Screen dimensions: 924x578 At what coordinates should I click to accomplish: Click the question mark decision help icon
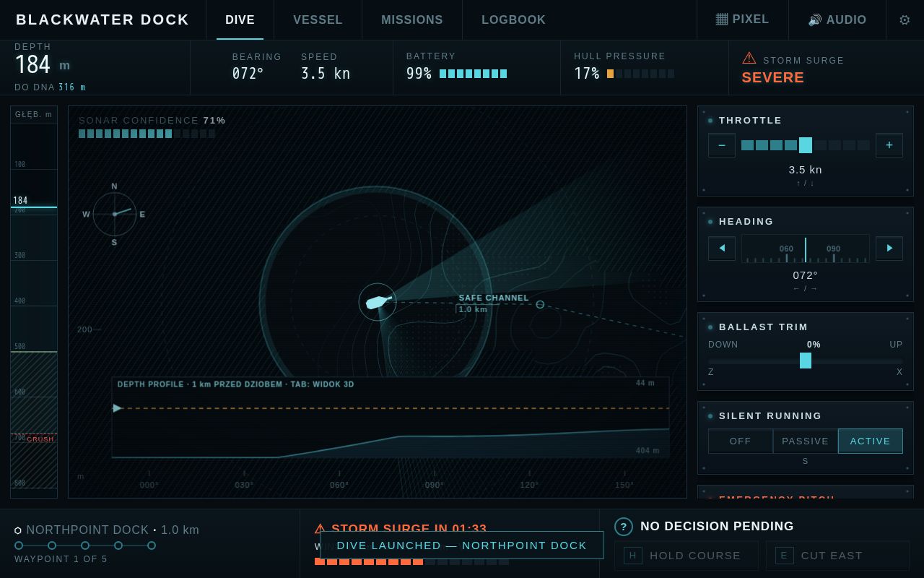coord(624,527)
